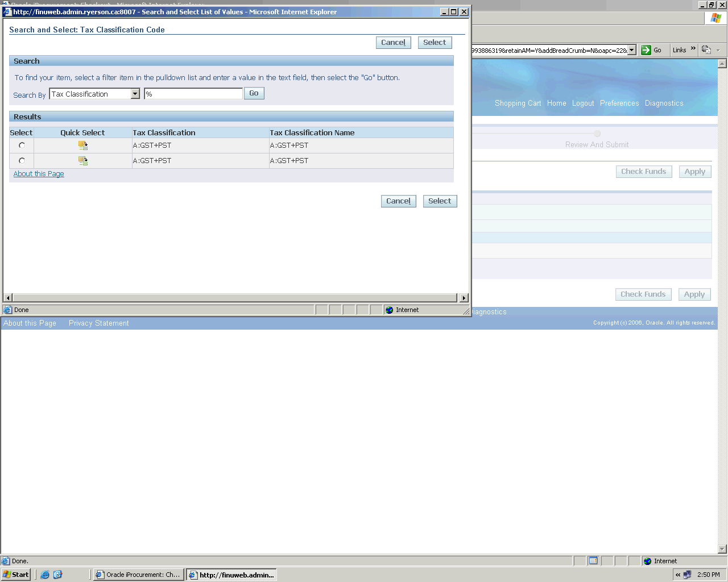The image size is (728, 582).
Task: Select radio button for second A:GST+PST row
Action: tap(22, 161)
